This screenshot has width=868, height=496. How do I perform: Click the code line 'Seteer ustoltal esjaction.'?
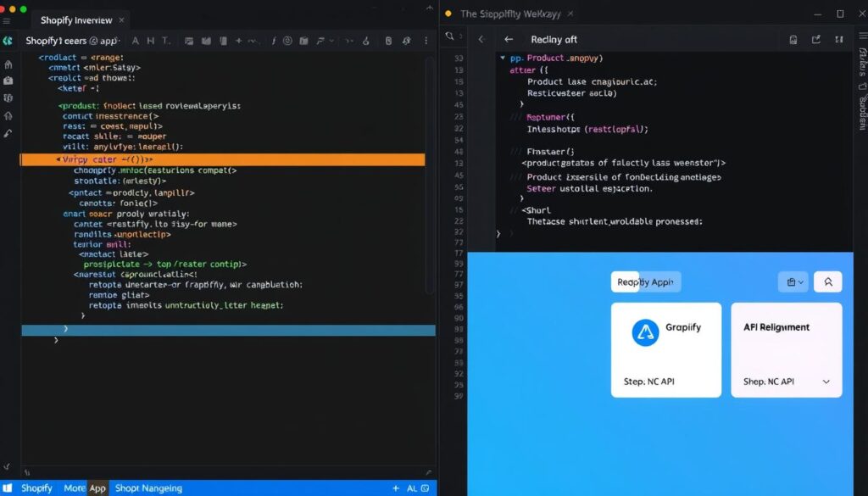590,188
